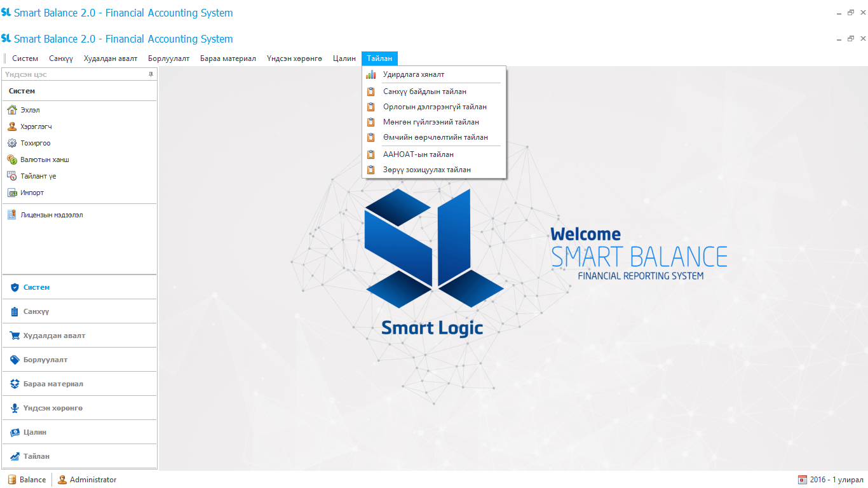Click the Balance database icon in status bar
868x488 pixels.
click(11, 480)
